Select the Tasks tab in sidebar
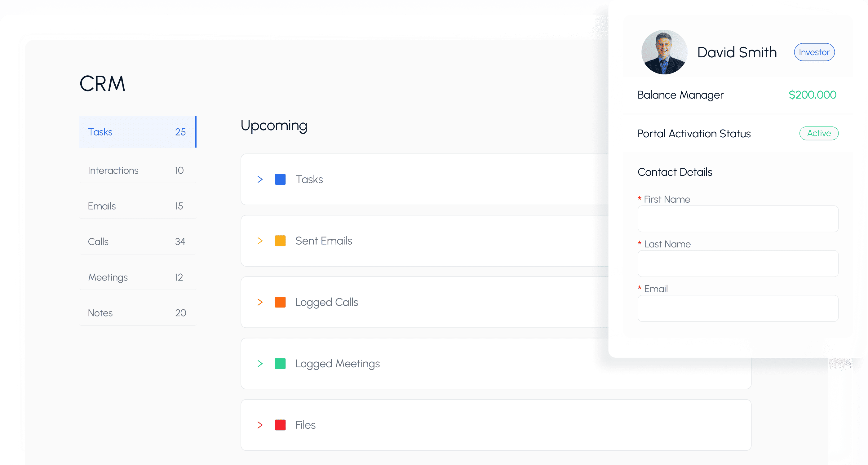The image size is (868, 465). tap(137, 132)
